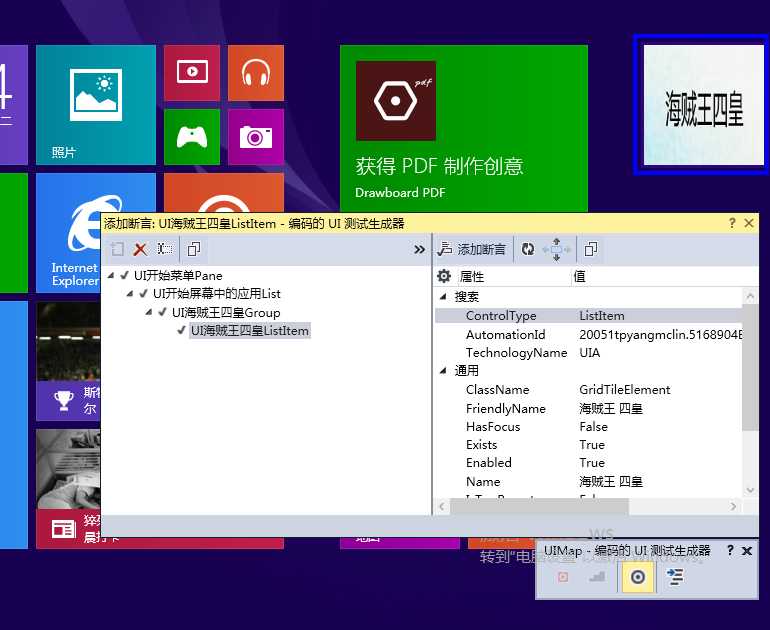Open the red video tile on Start screen
This screenshot has width=770, height=630.
(192, 73)
